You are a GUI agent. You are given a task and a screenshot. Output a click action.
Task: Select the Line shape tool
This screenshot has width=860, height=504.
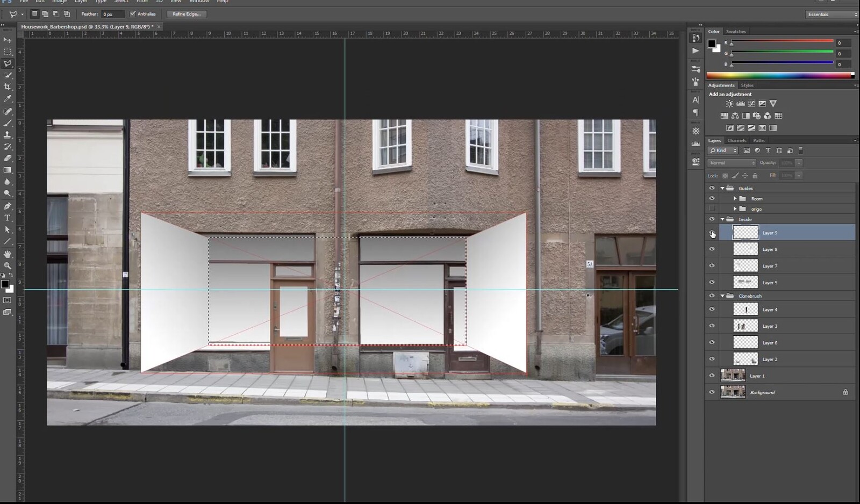8,241
